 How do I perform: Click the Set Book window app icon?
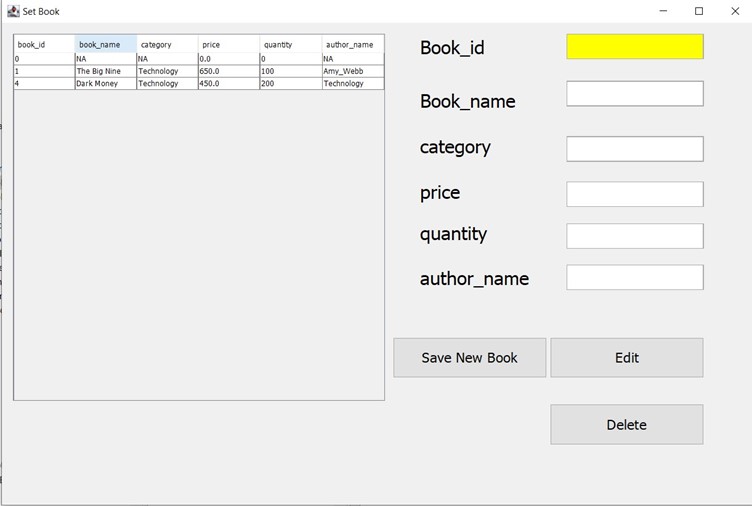pos(13,11)
